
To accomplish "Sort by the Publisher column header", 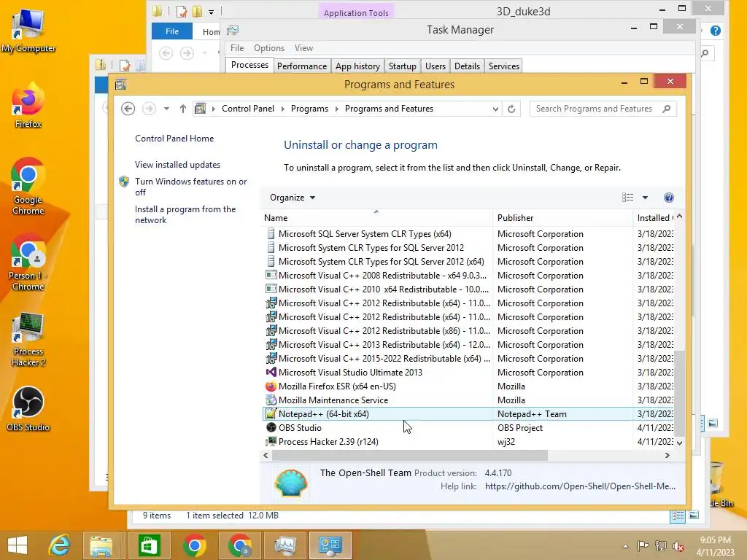I will click(562, 217).
